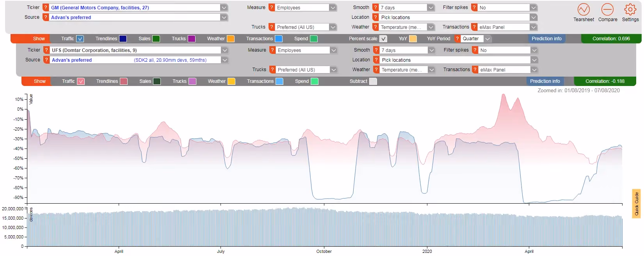Toggle GM Trendlines dark blue box

pos(123,39)
